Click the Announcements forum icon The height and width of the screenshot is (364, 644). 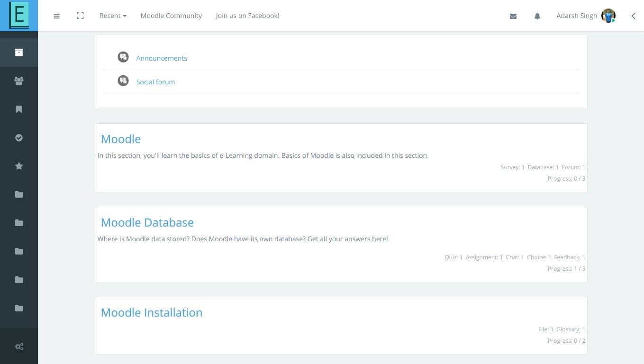[x=123, y=57]
